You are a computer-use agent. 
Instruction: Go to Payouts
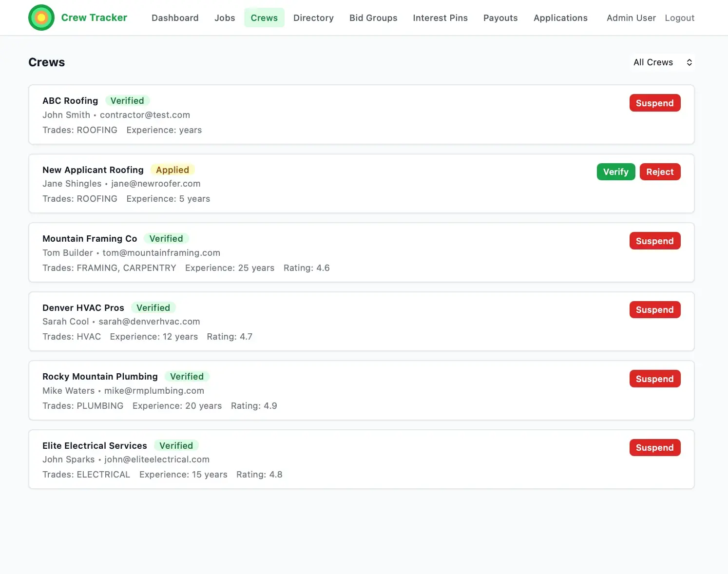pyautogui.click(x=500, y=18)
